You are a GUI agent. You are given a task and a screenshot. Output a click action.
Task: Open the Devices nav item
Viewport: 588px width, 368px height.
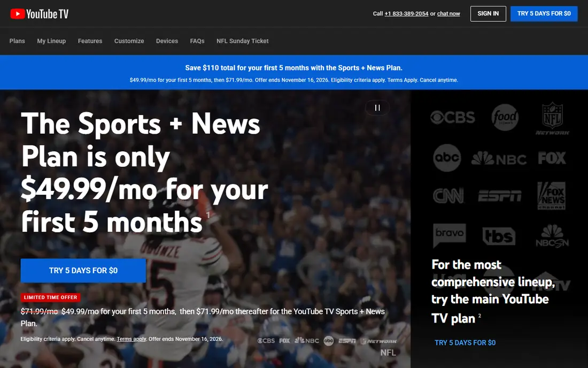pos(167,41)
